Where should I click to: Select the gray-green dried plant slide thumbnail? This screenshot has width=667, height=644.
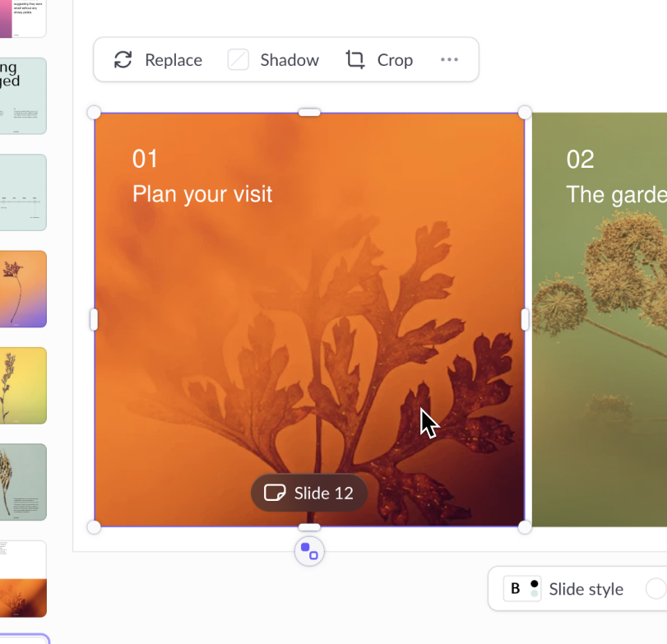click(x=23, y=482)
